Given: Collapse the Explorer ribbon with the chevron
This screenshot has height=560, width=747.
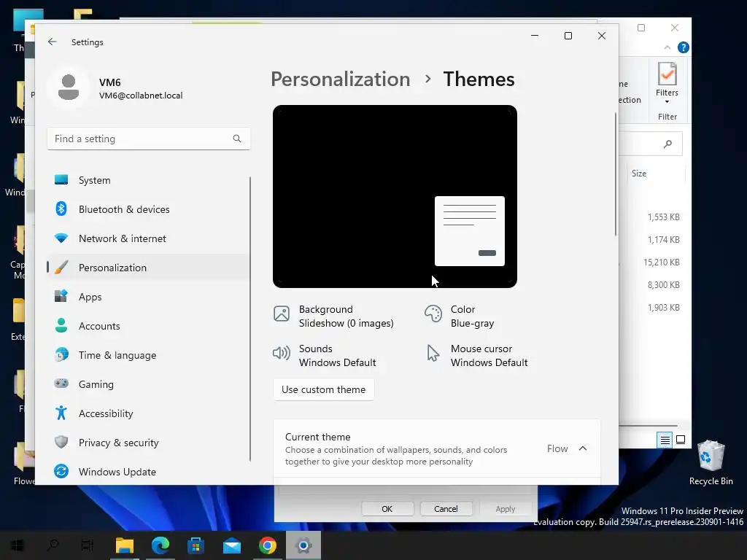Looking at the screenshot, I should tap(667, 47).
